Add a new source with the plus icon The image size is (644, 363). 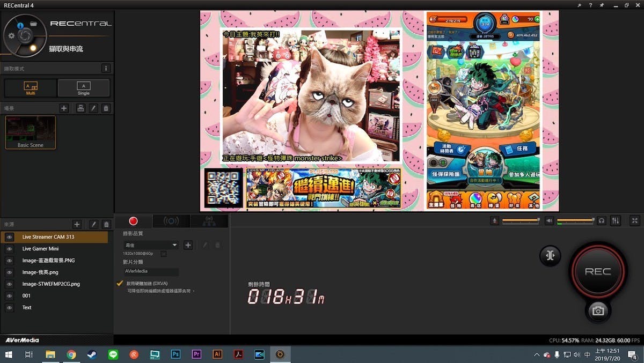tap(77, 225)
